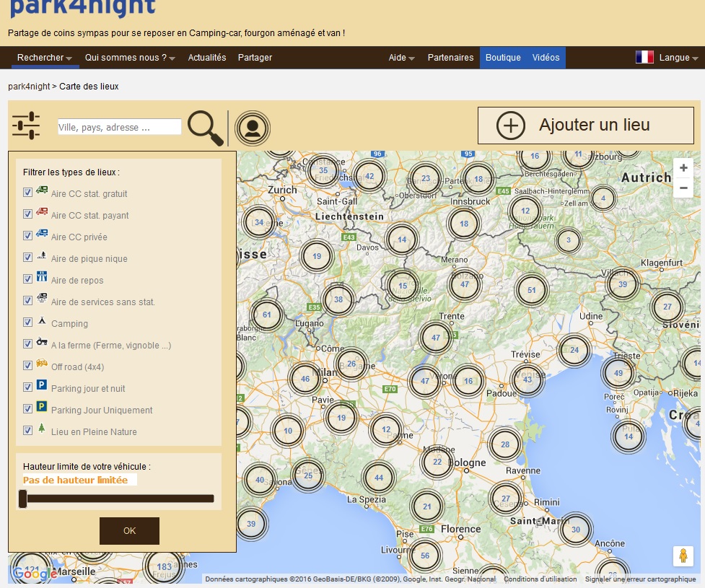Click the magnifying glass search icon

pos(206,128)
